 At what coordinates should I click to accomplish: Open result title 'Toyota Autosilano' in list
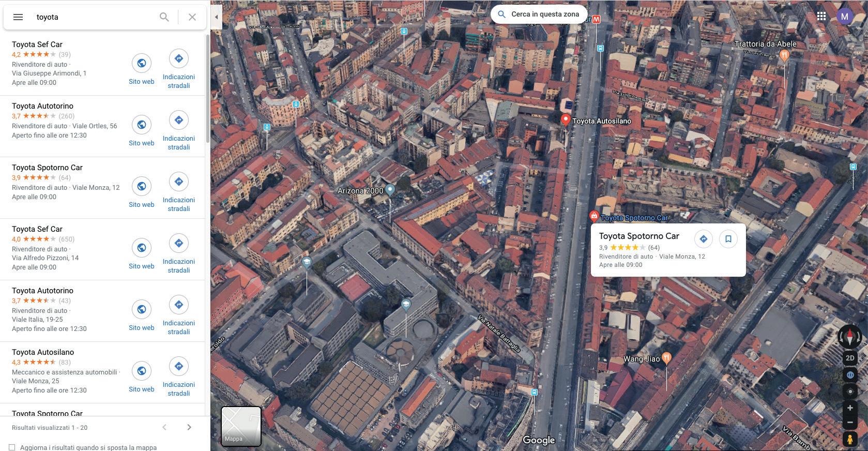tap(43, 352)
